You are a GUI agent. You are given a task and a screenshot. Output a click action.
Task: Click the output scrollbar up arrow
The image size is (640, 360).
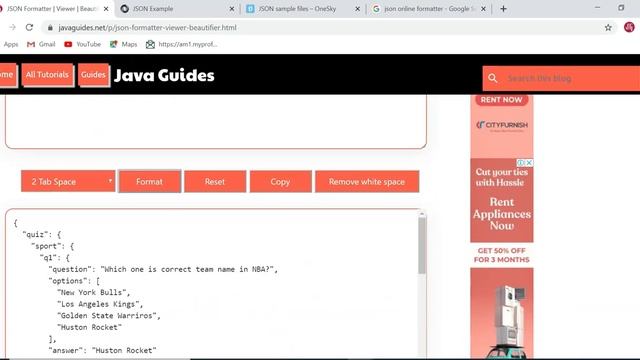(422, 213)
